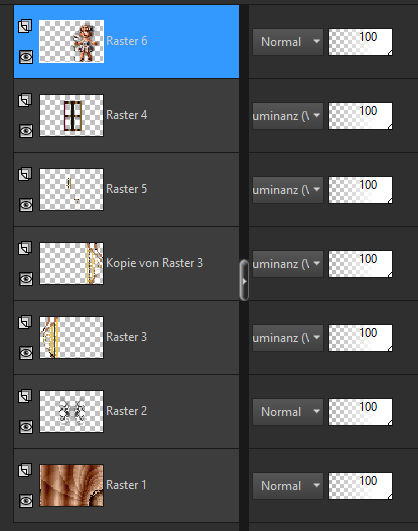Click the layer link icon for Raster 4
The width and height of the screenshot is (418, 531).
click(25, 100)
